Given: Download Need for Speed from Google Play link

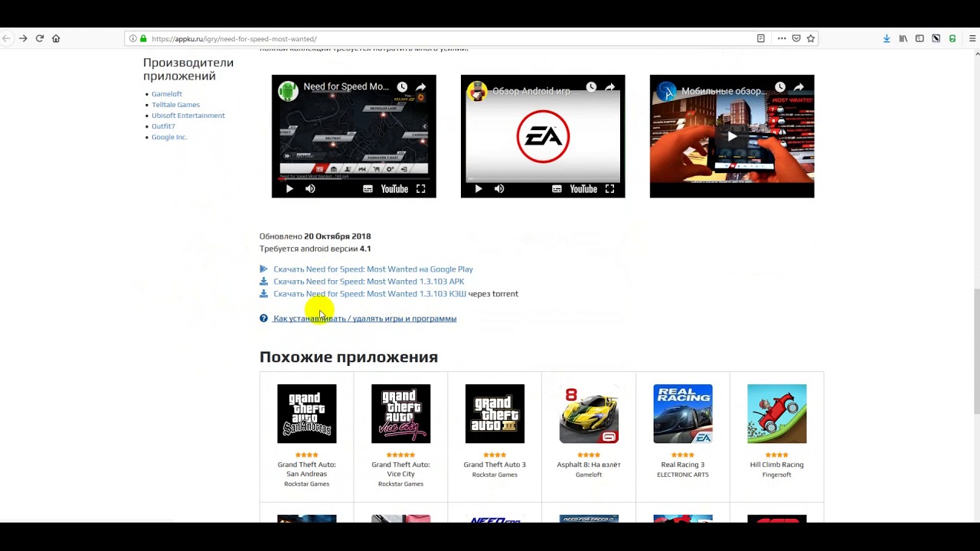Looking at the screenshot, I should coord(373,269).
